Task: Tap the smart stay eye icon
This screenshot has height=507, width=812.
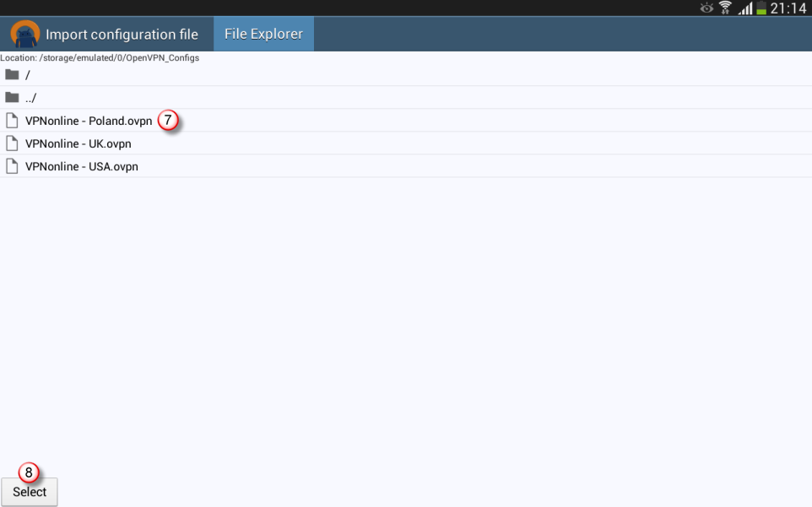Action: coord(706,8)
